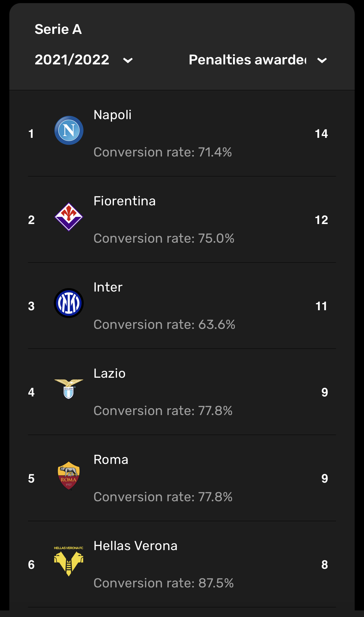Click the Roma club crest
Screen dimensions: 364x617
click(x=69, y=475)
